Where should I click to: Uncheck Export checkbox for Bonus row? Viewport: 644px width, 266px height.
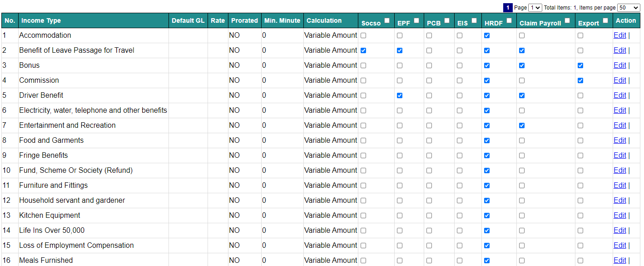[x=580, y=65]
